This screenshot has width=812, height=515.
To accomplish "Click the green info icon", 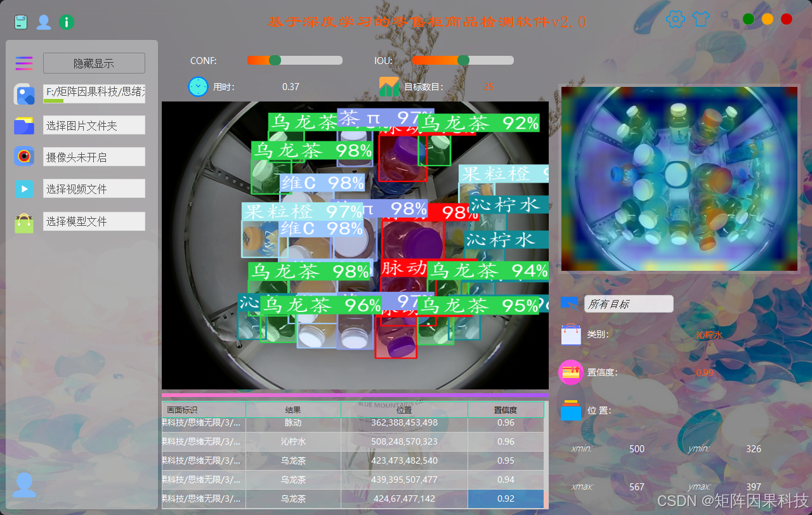I will coord(67,22).
